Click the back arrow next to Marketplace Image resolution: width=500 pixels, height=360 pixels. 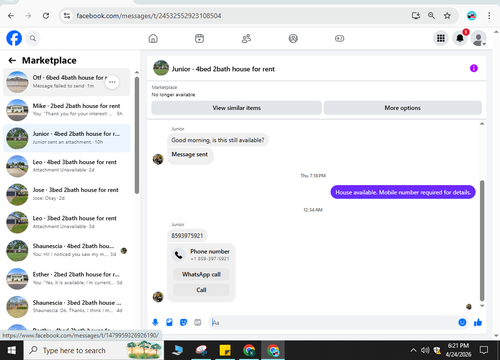pos(12,60)
